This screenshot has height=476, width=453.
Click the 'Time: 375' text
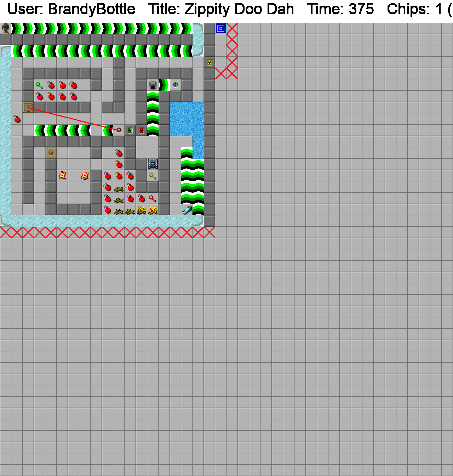click(x=340, y=9)
